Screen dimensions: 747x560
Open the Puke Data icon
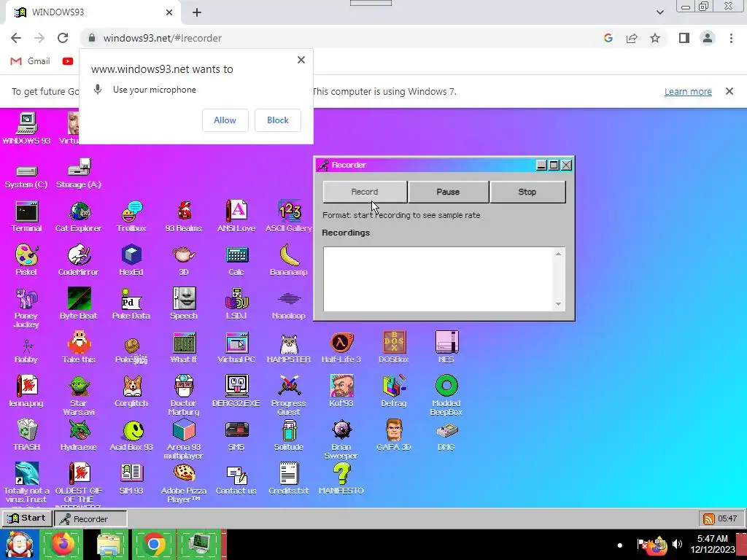coord(131,303)
